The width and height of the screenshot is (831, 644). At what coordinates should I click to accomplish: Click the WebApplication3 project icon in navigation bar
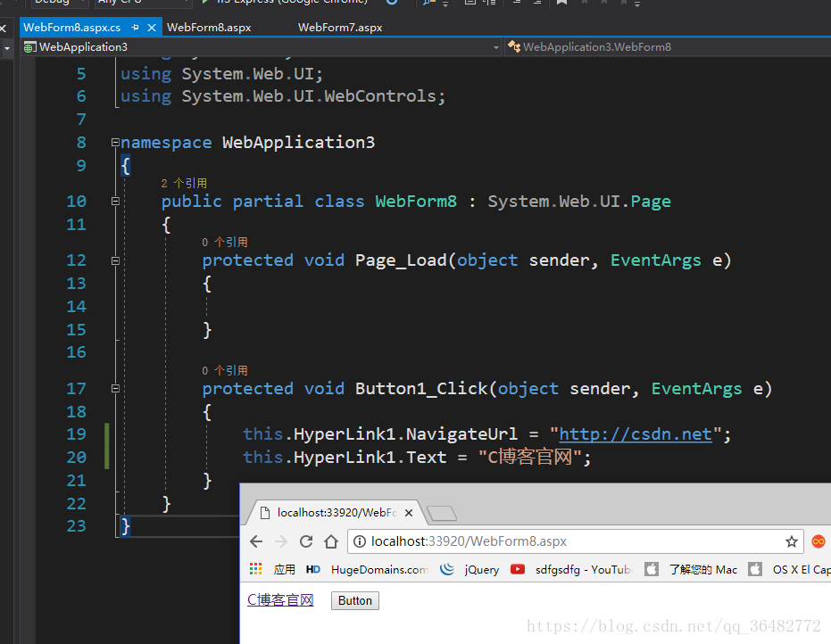[x=29, y=47]
